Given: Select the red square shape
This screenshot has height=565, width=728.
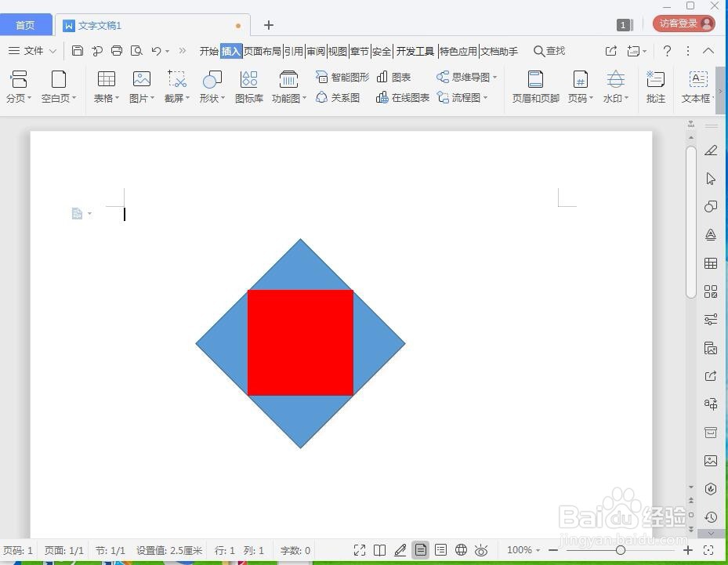Looking at the screenshot, I should tap(300, 342).
